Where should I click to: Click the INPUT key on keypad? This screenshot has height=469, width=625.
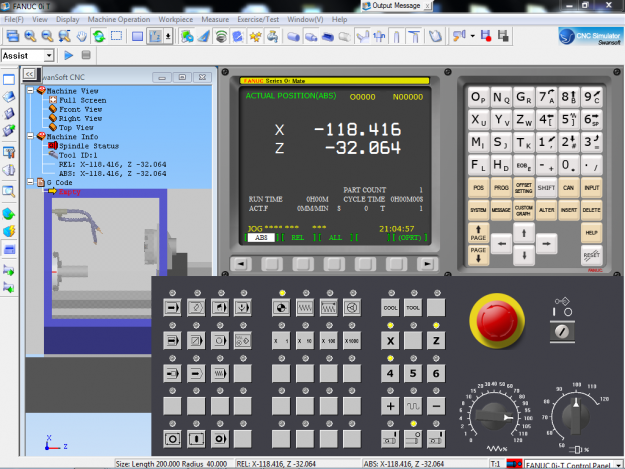(x=592, y=188)
